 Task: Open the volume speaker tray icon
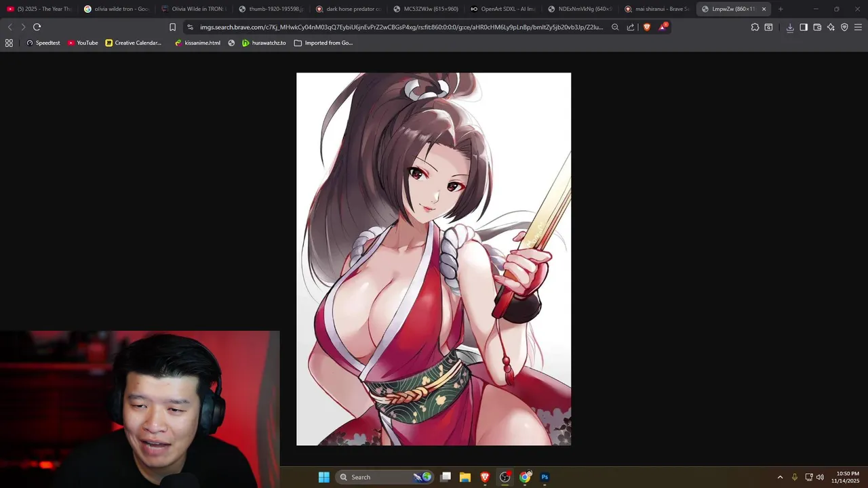coord(820,477)
